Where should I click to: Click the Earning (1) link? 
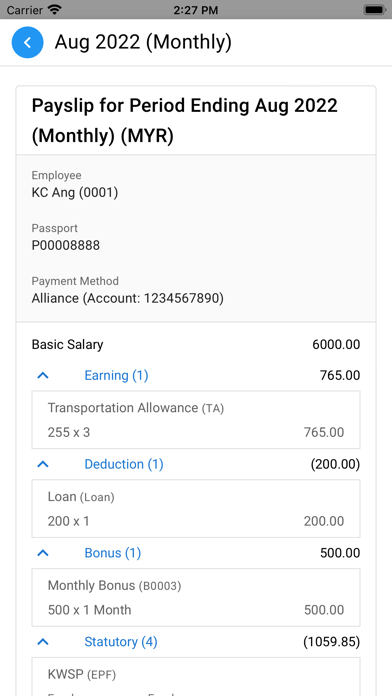click(x=116, y=376)
